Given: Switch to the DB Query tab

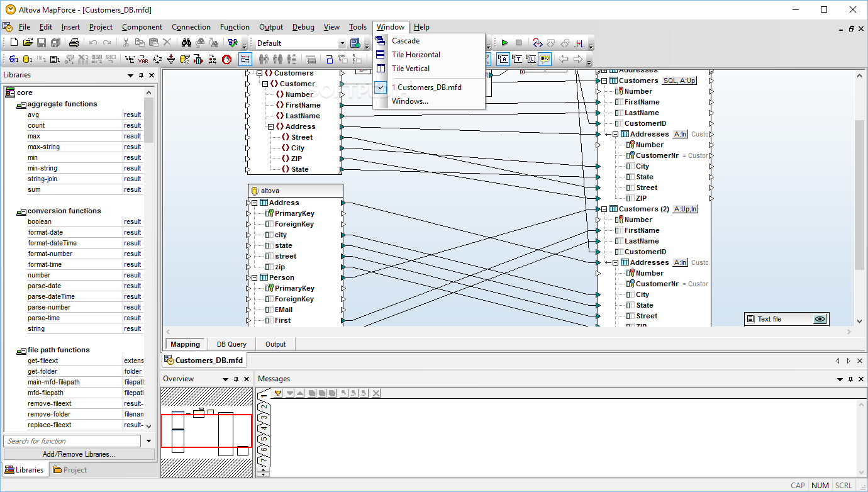Looking at the screenshot, I should point(231,344).
